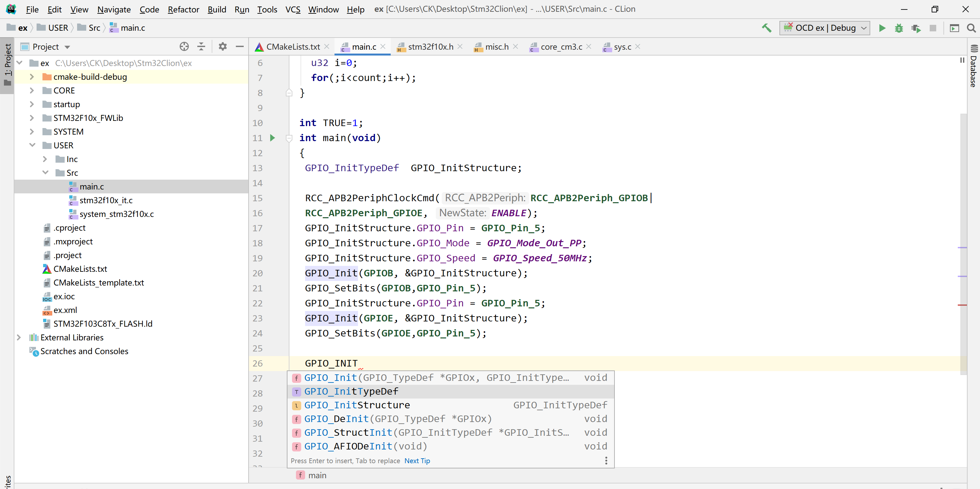The height and width of the screenshot is (489, 980).
Task: Collapse the USER folder
Action: click(32, 145)
